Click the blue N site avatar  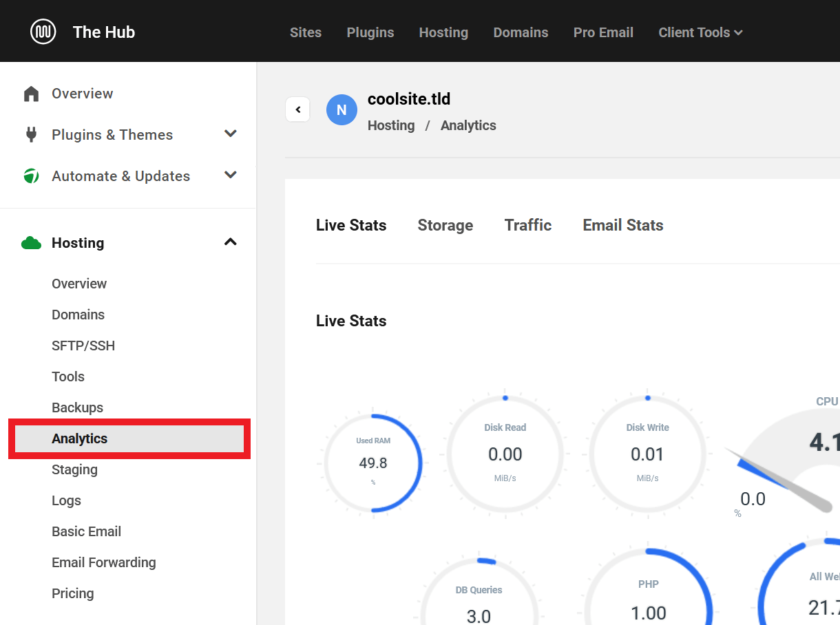pyautogui.click(x=342, y=110)
